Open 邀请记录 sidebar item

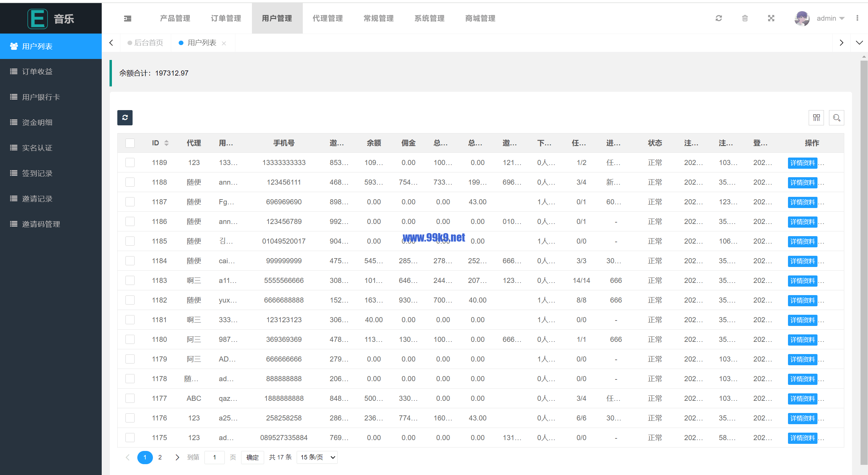click(51, 199)
